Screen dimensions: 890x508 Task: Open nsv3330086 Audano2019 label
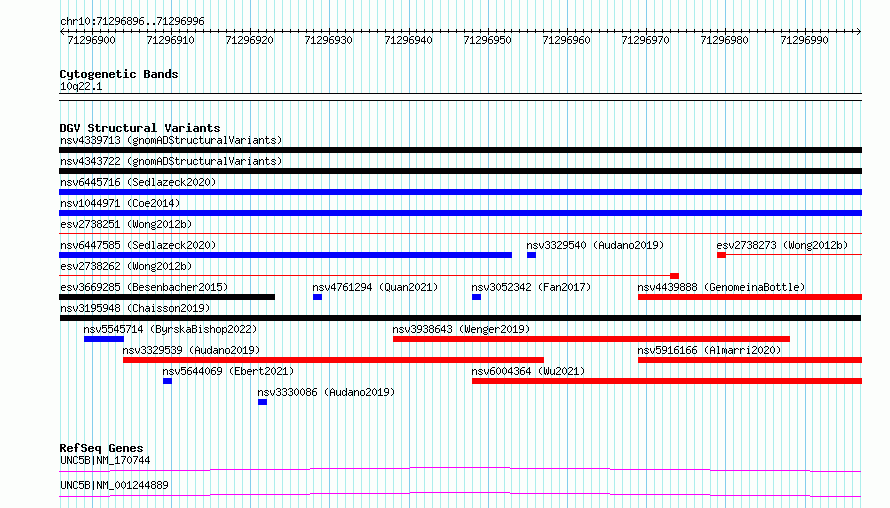326,392
